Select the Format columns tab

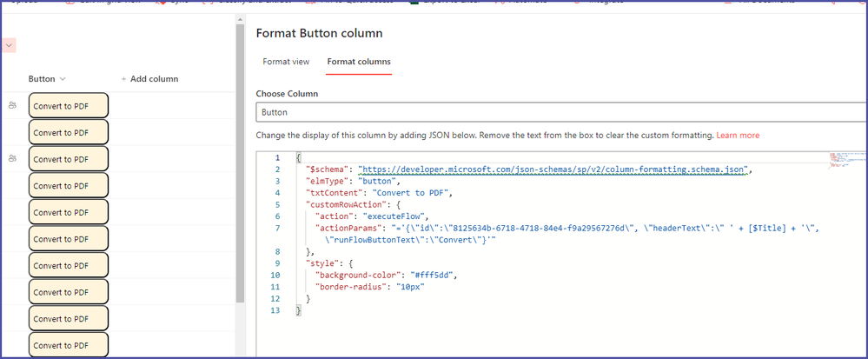coord(358,62)
